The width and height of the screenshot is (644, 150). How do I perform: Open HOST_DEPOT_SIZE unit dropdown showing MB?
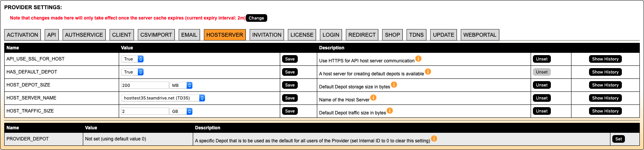(x=181, y=85)
